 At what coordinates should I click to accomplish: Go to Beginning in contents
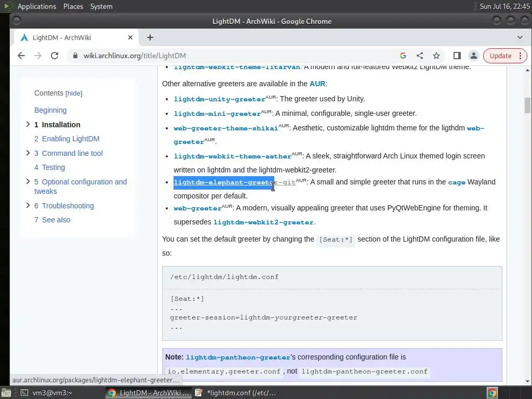tap(50, 110)
